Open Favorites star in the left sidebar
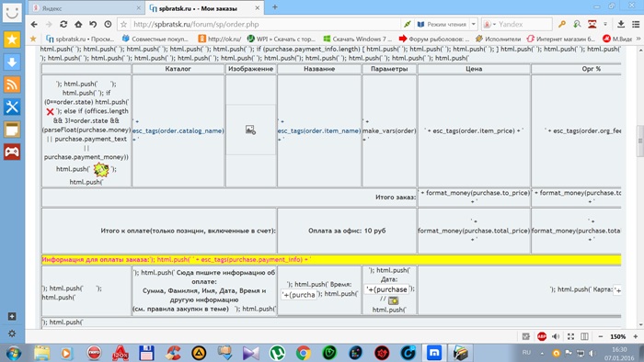 [12, 40]
